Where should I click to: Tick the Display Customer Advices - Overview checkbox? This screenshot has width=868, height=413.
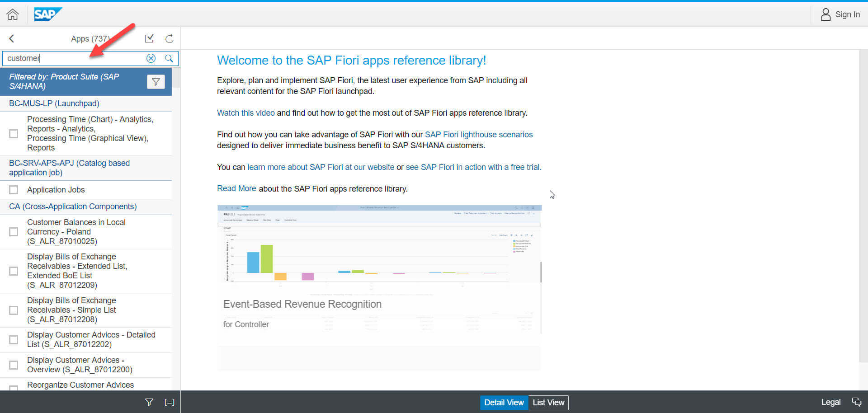click(14, 365)
